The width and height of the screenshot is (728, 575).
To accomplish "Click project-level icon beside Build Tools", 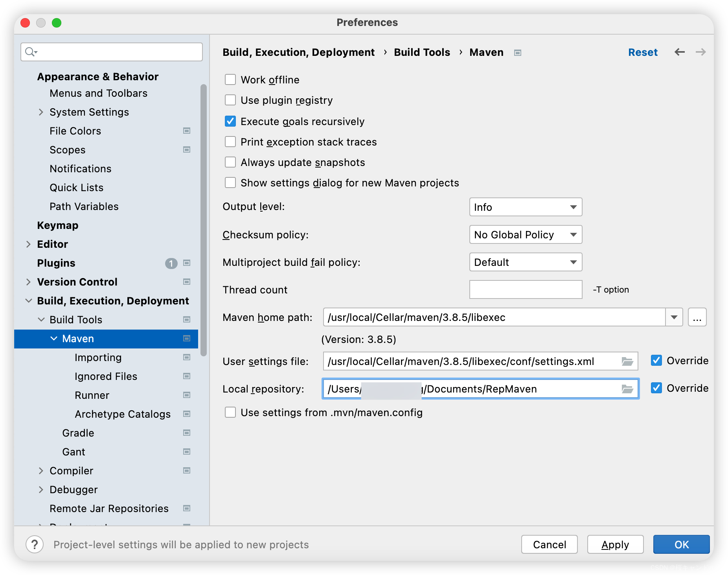I will [x=187, y=319].
